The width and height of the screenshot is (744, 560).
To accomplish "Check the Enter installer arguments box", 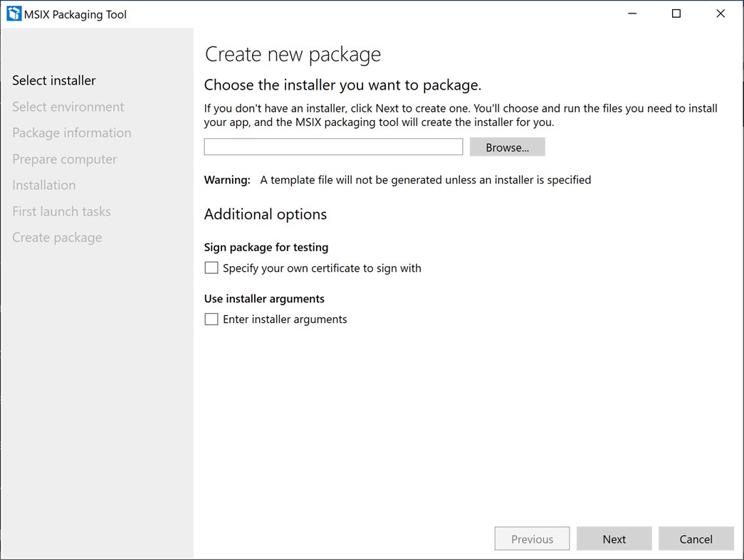I will coord(211,319).
